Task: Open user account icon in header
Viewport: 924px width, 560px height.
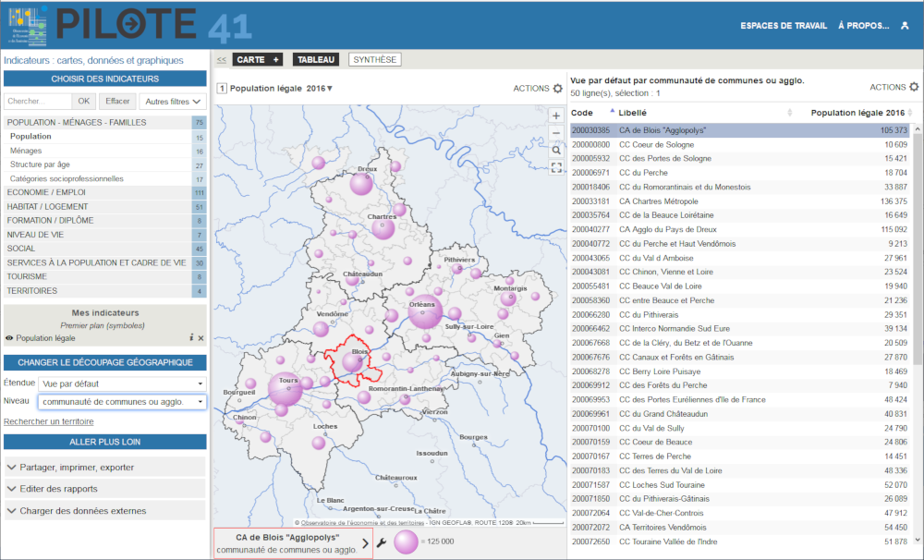Action: (x=905, y=26)
